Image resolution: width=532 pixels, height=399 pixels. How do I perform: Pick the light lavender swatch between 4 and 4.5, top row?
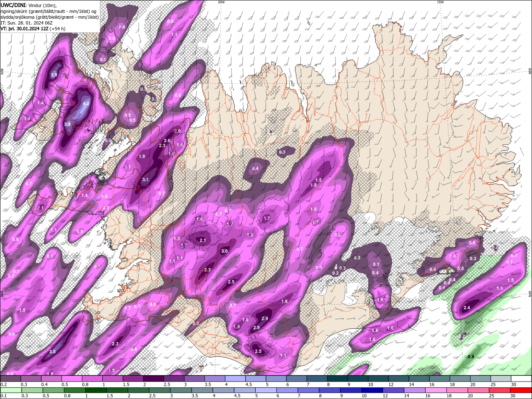pyautogui.click(x=235, y=379)
